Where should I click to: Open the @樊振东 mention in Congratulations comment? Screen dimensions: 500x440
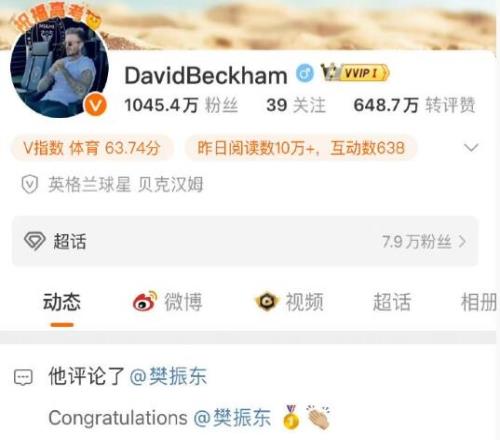point(232,417)
